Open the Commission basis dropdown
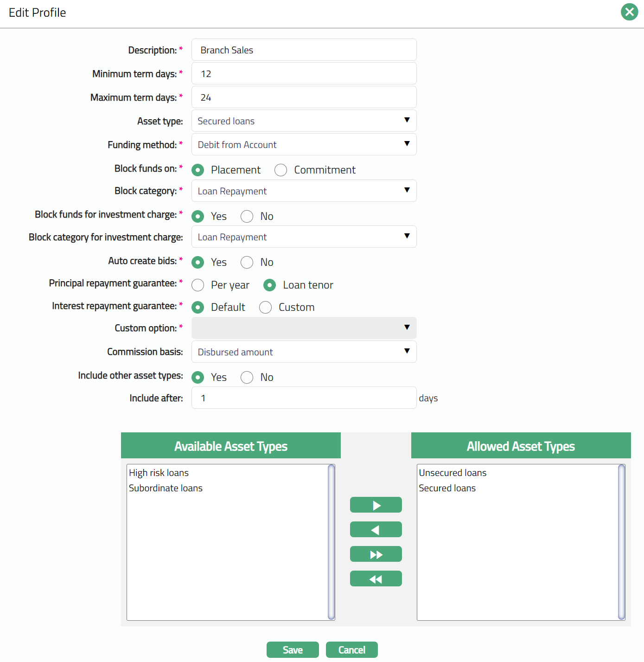Image resolution: width=644 pixels, height=662 pixels. (304, 352)
